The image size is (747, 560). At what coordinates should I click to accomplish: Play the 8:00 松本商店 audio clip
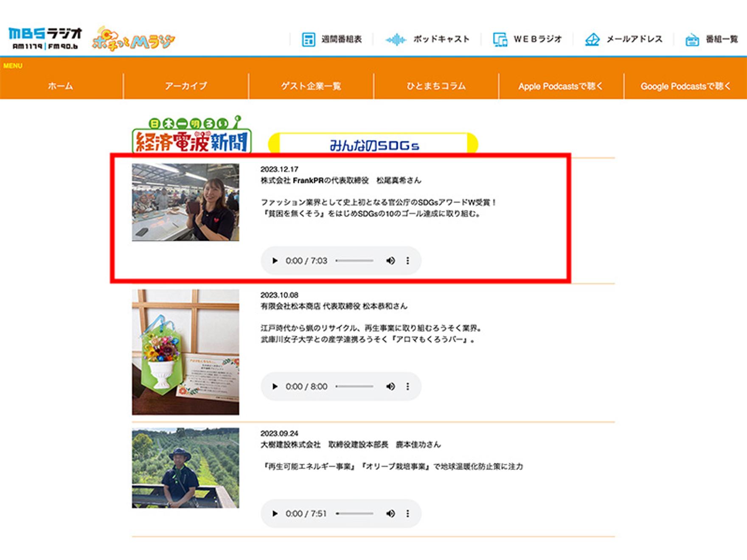click(275, 386)
